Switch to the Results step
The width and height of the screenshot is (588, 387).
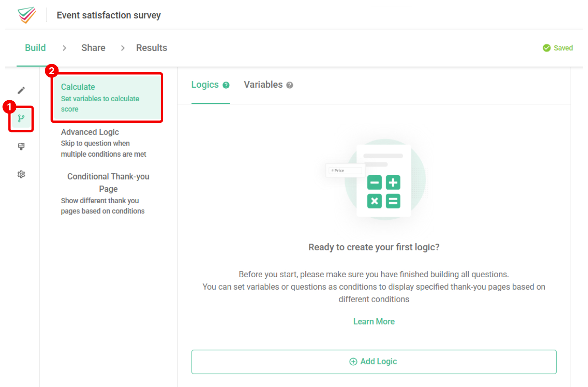(151, 48)
